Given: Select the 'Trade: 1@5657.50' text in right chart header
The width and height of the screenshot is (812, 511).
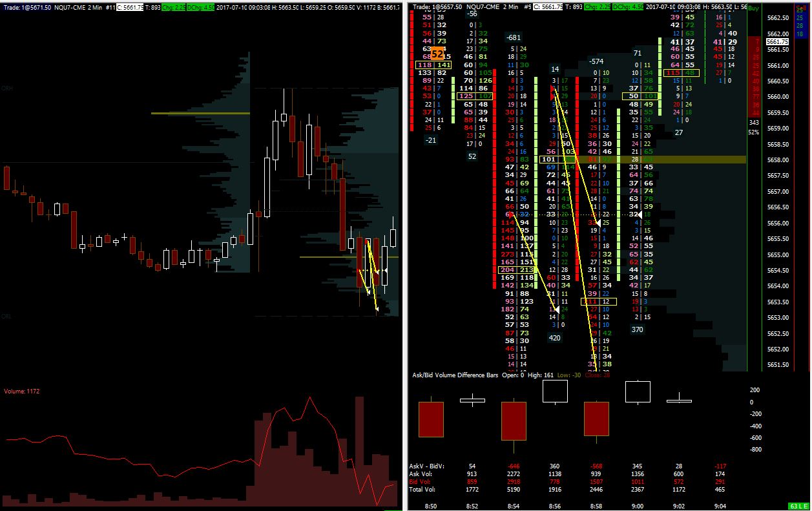Looking at the screenshot, I should click(439, 6).
